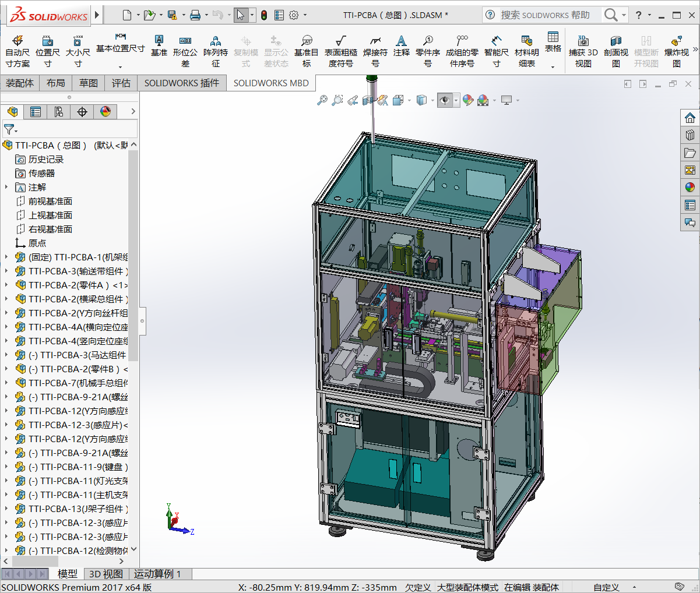Click 自定义 in the status bar
The width and height of the screenshot is (700, 593).
click(606, 587)
